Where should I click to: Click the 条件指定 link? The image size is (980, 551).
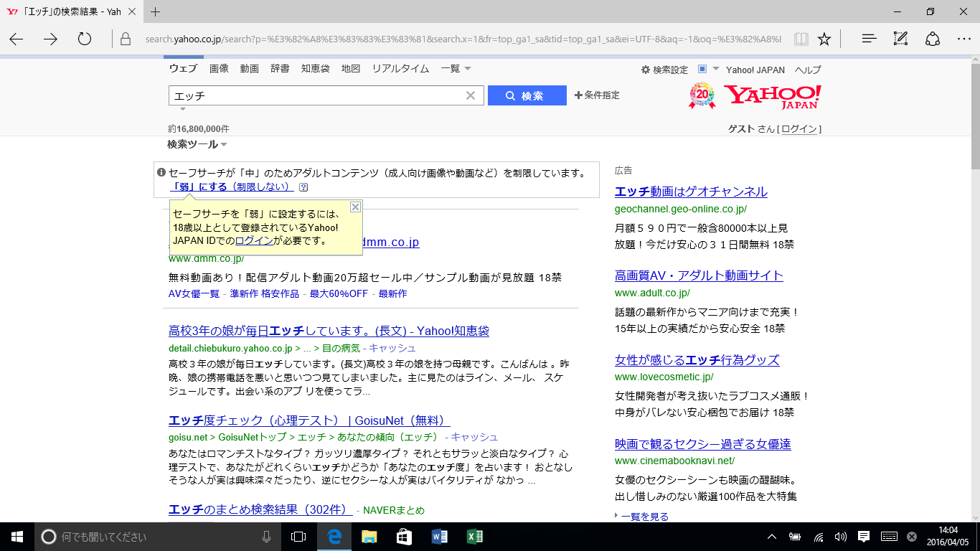(597, 95)
